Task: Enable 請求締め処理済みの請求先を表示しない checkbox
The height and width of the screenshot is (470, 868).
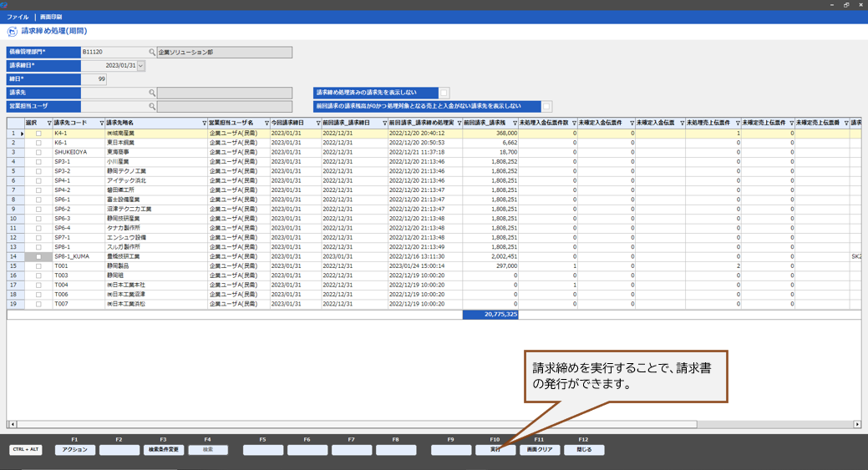Action: 444,93
